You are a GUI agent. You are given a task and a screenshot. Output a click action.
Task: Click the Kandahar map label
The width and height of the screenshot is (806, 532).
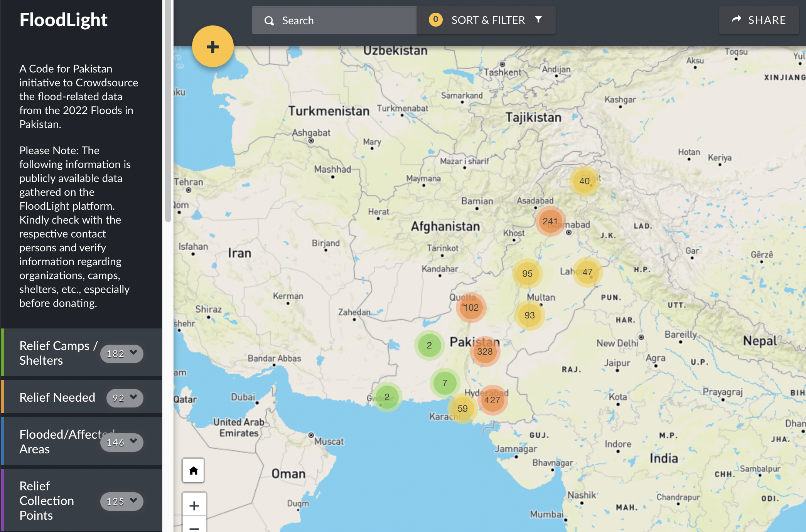pos(440,269)
